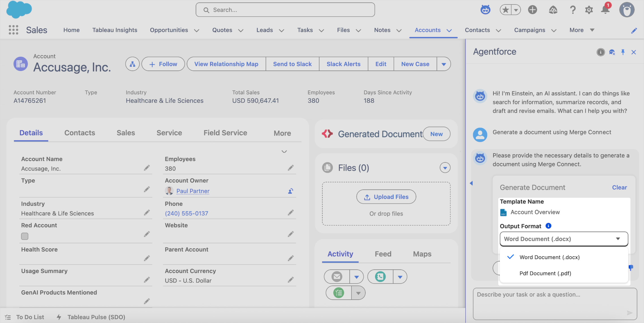644x323 pixels.
Task: Open Files card actions dropdown
Action: [445, 168]
